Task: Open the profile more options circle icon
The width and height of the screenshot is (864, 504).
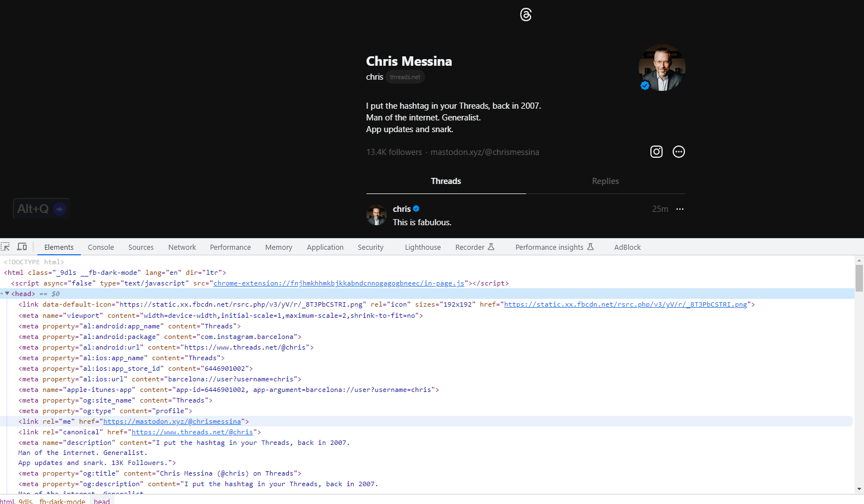Action: pos(679,152)
